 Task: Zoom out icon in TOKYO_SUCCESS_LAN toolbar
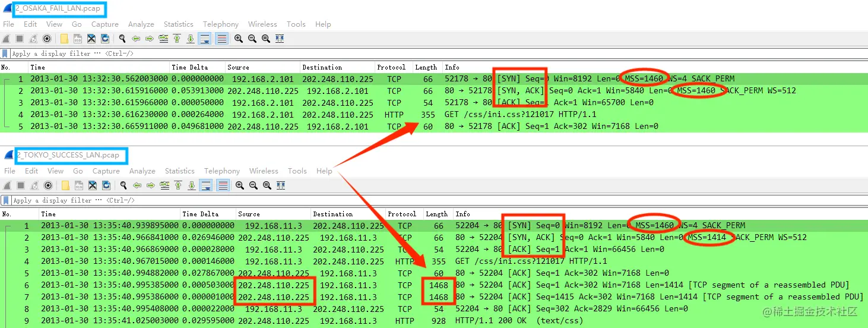254,185
